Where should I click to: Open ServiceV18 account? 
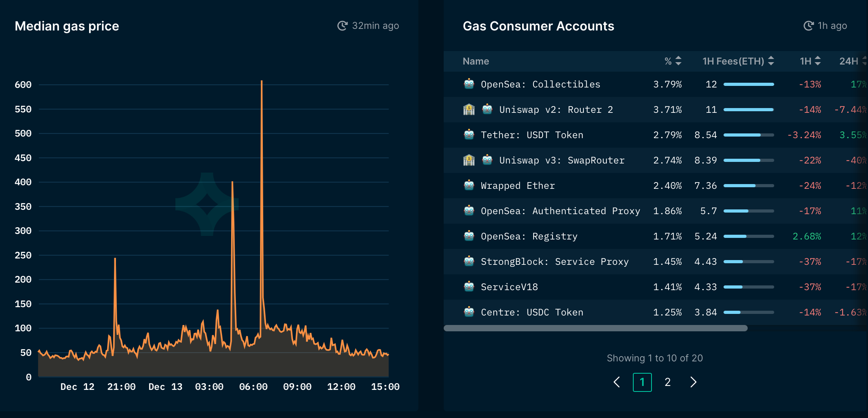click(509, 287)
